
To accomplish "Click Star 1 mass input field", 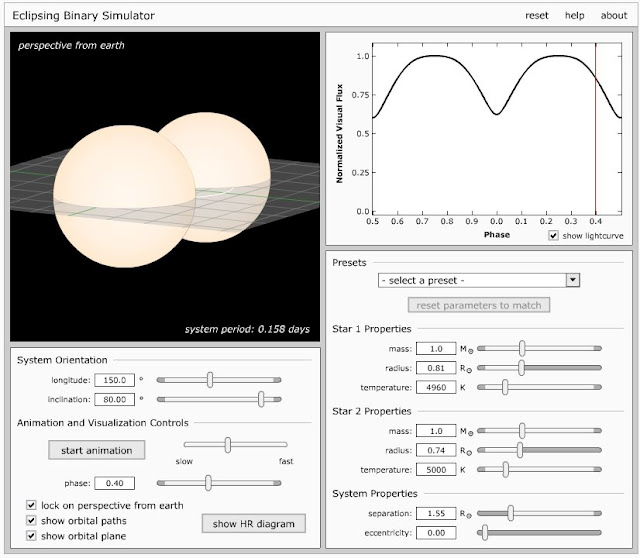I will point(436,349).
